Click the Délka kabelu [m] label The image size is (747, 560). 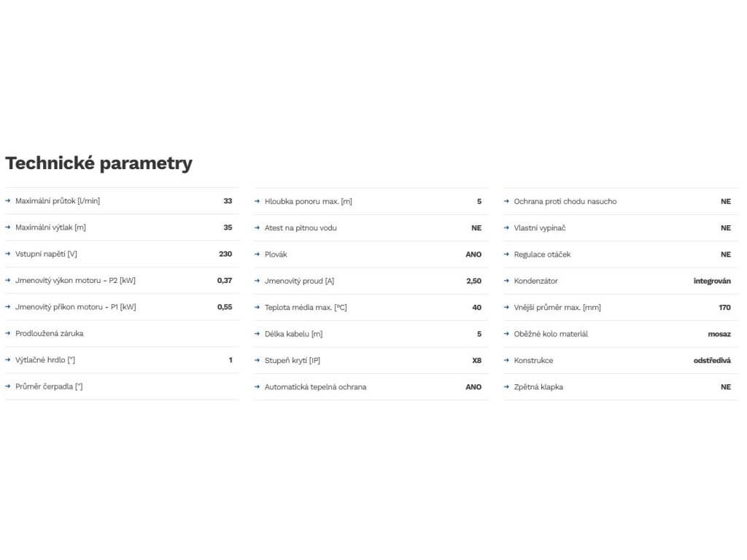tap(293, 334)
